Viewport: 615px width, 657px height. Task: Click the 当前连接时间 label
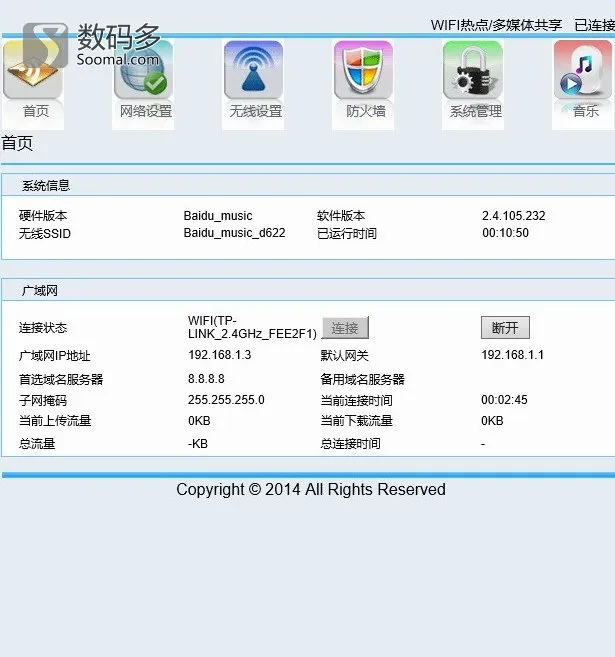click(x=357, y=401)
